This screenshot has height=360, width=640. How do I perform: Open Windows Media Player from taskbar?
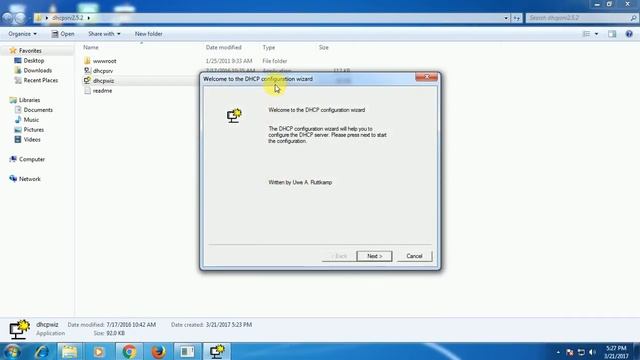click(x=99, y=351)
